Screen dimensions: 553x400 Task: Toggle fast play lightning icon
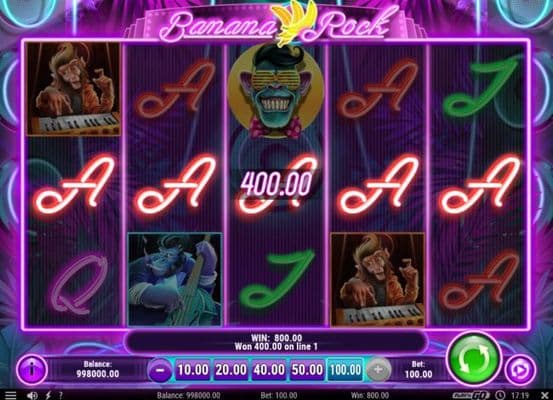48,395
